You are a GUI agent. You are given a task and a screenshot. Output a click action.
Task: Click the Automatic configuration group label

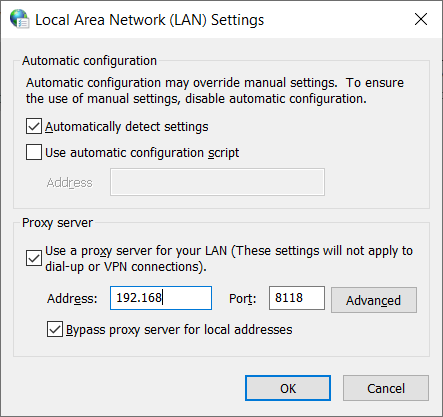[x=89, y=61]
